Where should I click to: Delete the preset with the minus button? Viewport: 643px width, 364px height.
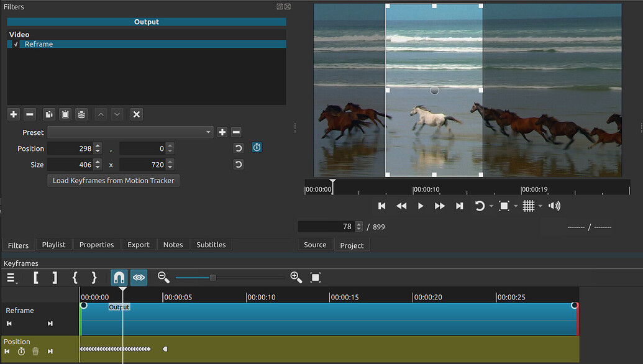point(236,132)
